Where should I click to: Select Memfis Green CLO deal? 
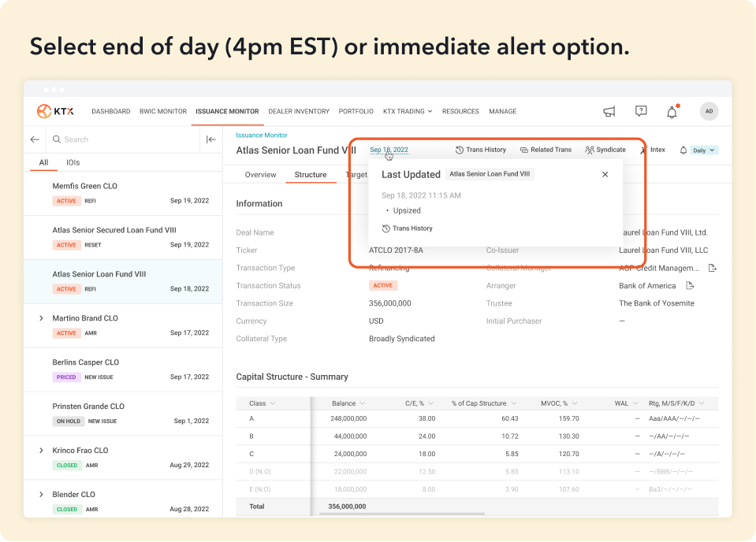[123, 193]
